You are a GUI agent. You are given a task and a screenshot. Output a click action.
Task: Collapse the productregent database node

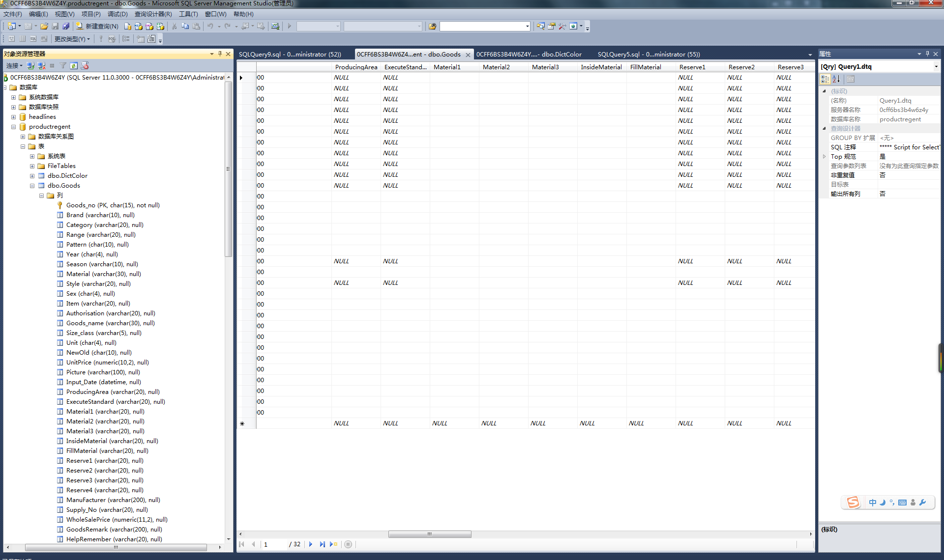click(x=14, y=127)
